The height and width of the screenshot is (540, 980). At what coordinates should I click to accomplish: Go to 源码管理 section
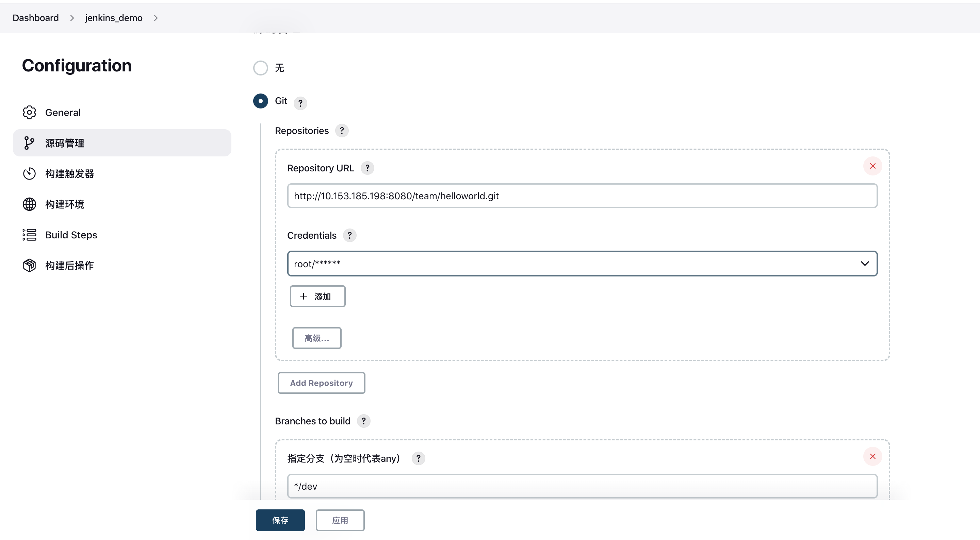click(x=122, y=143)
